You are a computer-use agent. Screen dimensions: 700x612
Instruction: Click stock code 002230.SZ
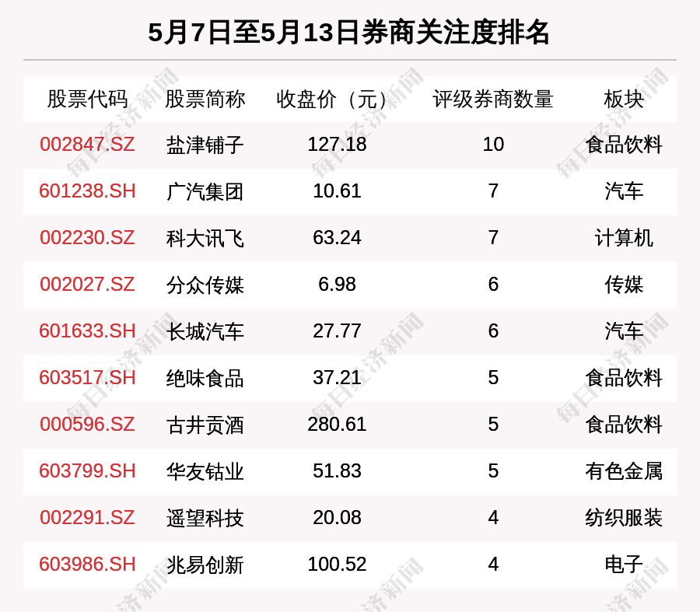87,238
